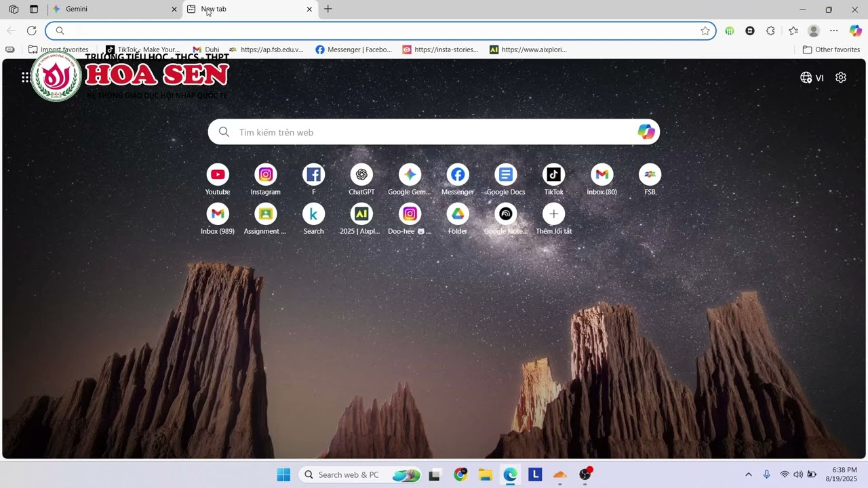868x488 pixels.
Task: Open Microsoft Edge from the taskbar
Action: (x=510, y=474)
